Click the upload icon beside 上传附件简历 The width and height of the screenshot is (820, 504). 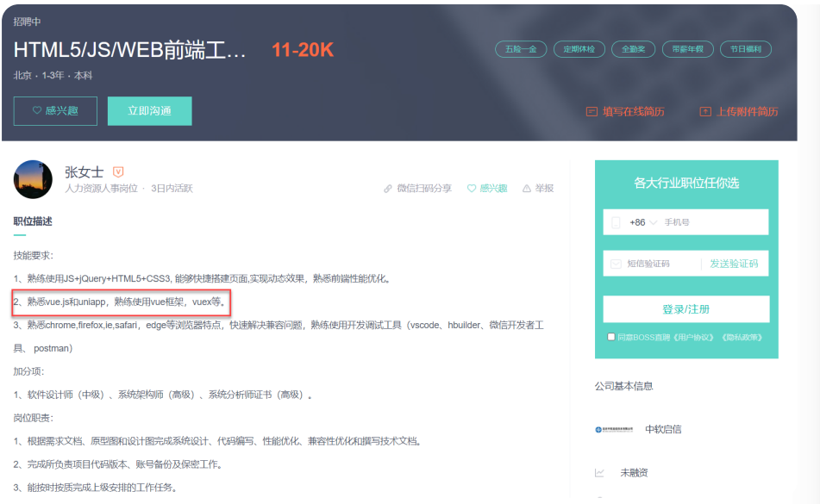704,111
